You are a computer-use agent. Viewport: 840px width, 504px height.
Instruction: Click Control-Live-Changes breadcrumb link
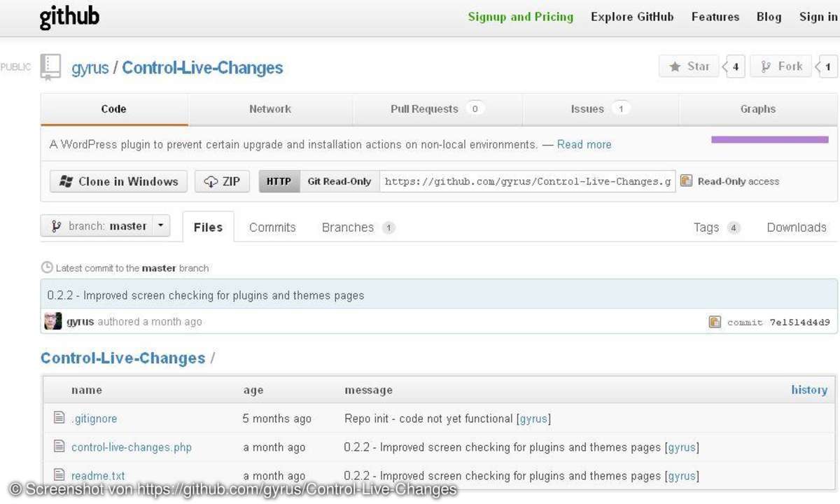(122, 358)
